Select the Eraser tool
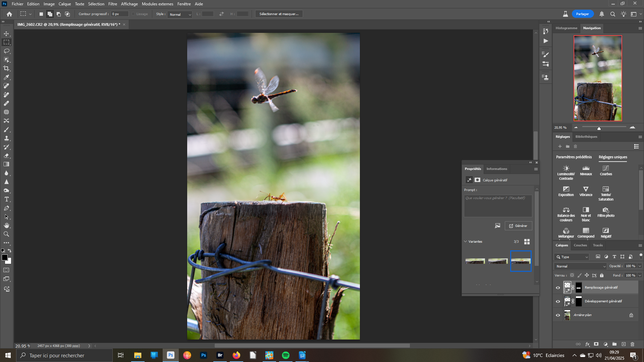 (6, 156)
